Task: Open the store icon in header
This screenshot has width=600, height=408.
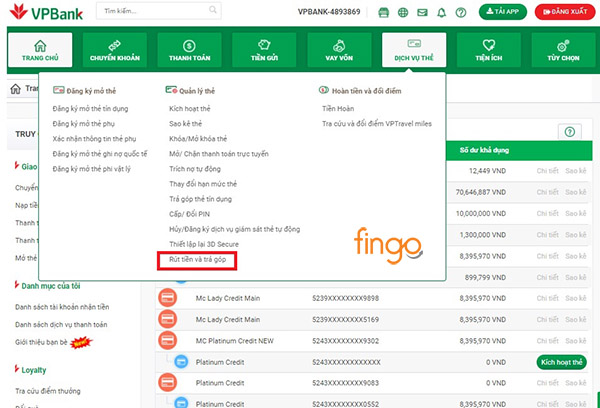Action: click(x=383, y=13)
